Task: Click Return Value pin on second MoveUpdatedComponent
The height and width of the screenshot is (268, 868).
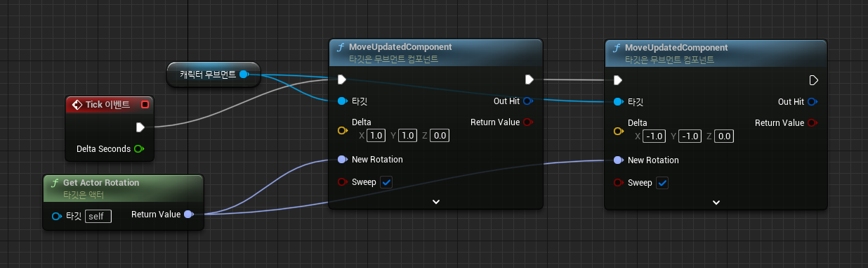Action: click(813, 123)
